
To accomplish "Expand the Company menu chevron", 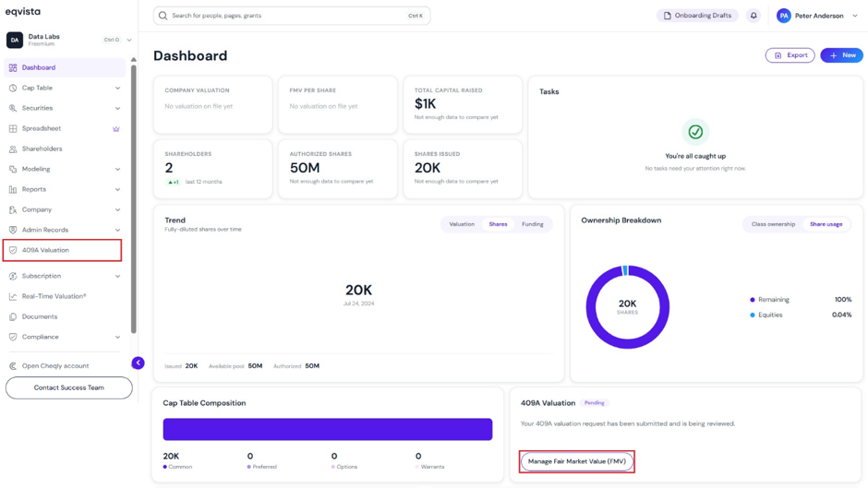I will 117,209.
